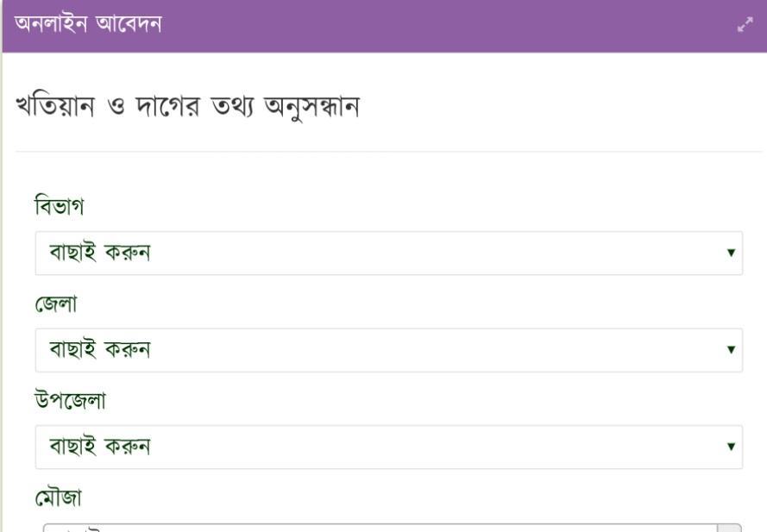This screenshot has width=767, height=532.
Task: Click the বিভাগ dropdown arrow
Action: click(731, 253)
